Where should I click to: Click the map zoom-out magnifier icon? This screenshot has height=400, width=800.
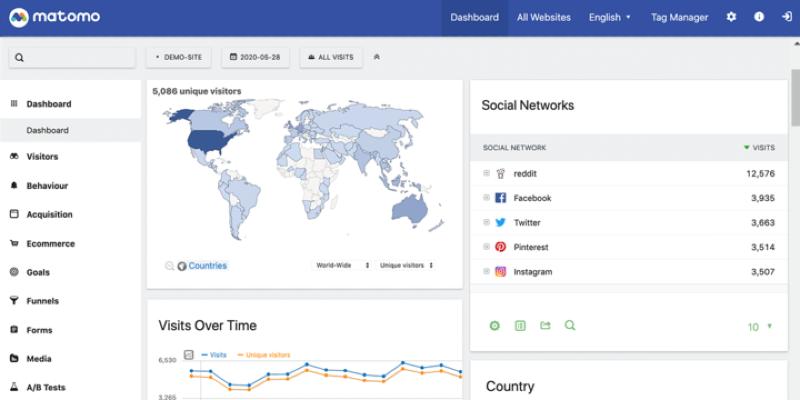click(170, 266)
